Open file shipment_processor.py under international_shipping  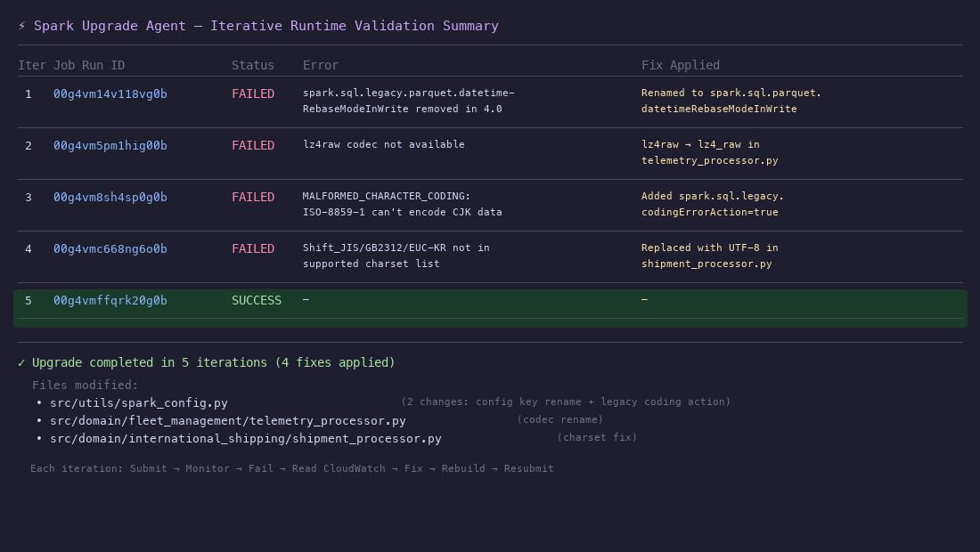tap(246, 439)
